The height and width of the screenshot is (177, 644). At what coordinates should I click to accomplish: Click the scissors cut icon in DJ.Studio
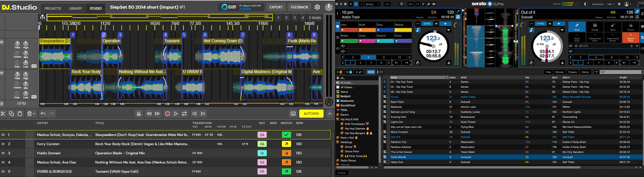click(3, 114)
